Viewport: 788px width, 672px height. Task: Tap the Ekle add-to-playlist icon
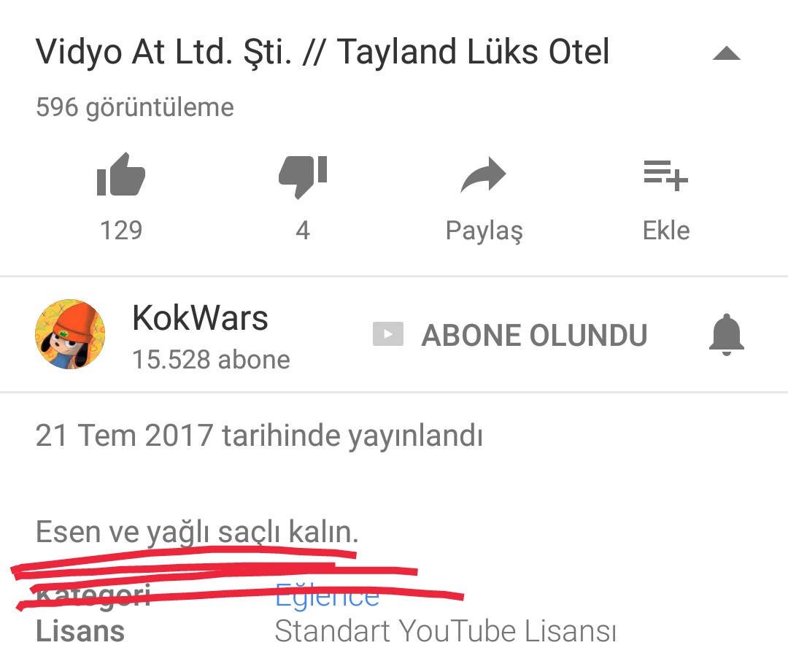[666, 175]
